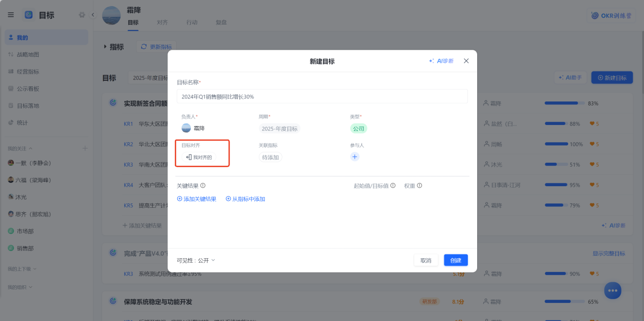This screenshot has width=644, height=321.
Task: Select 我的 in the sidebar
Action: pyautogui.click(x=46, y=37)
